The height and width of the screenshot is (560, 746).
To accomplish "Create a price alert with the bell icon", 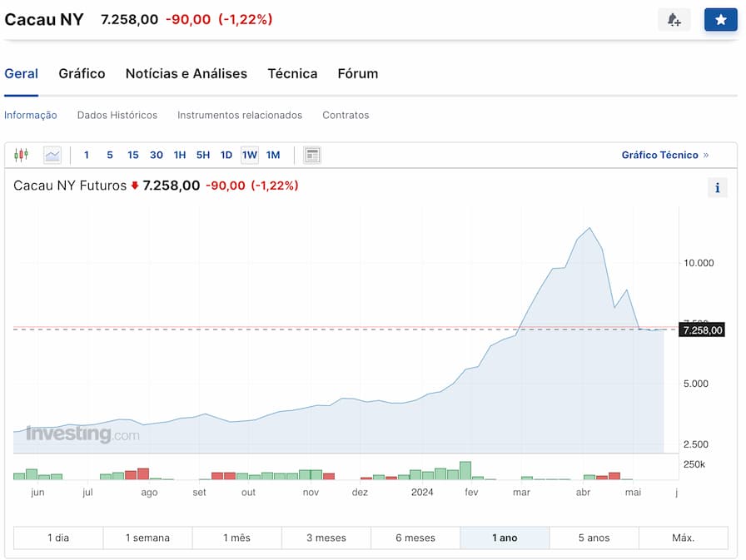I will [x=674, y=20].
